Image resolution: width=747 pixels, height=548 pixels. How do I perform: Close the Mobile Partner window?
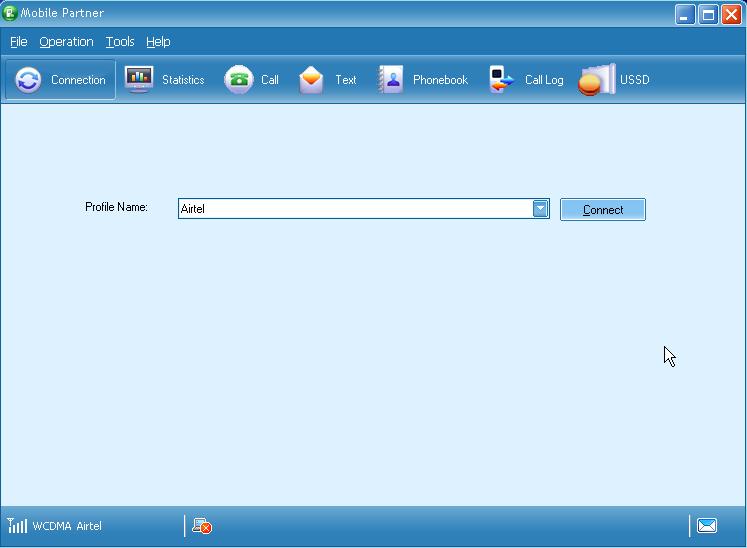(731, 14)
